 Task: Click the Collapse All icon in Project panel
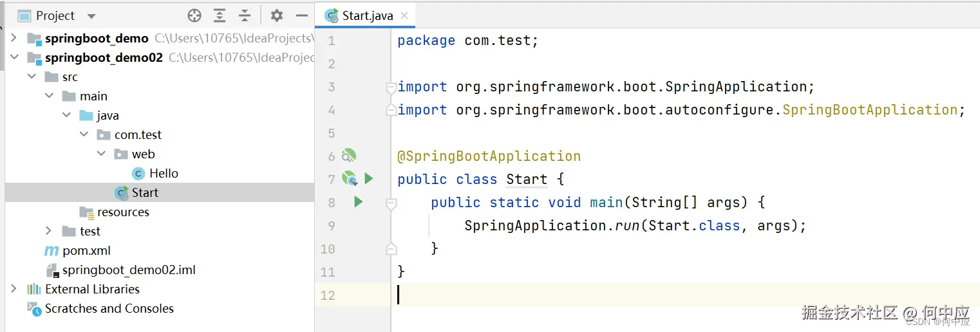(x=245, y=15)
